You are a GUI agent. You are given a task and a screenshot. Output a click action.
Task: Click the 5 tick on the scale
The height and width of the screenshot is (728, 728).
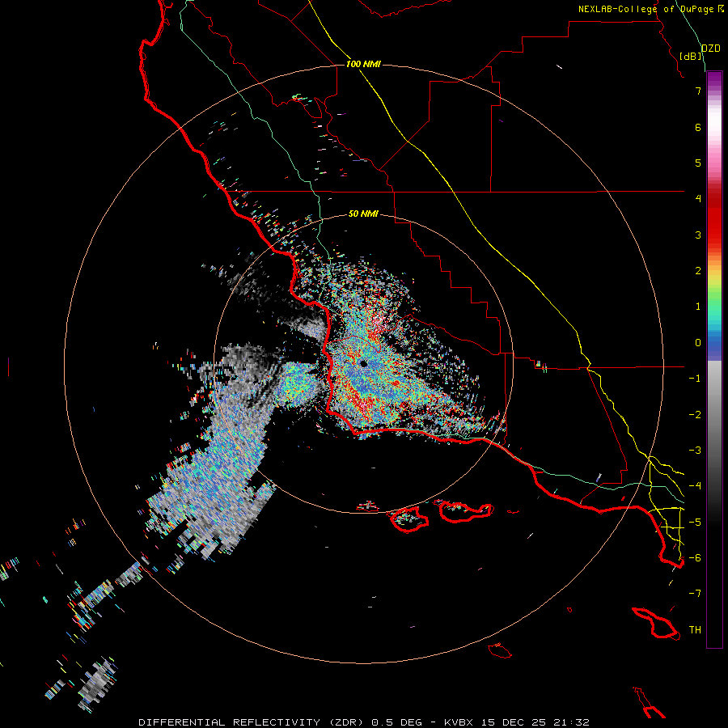pyautogui.click(x=698, y=163)
